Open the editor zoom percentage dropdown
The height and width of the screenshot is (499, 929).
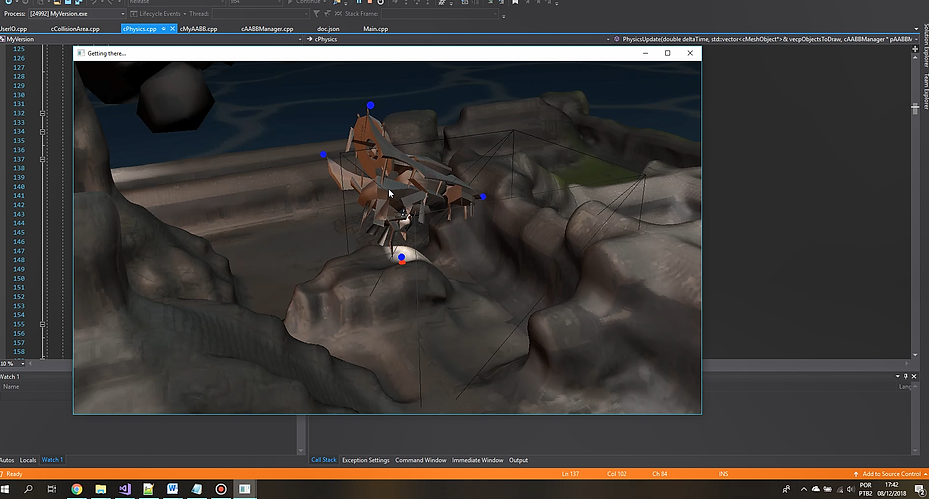(23, 364)
